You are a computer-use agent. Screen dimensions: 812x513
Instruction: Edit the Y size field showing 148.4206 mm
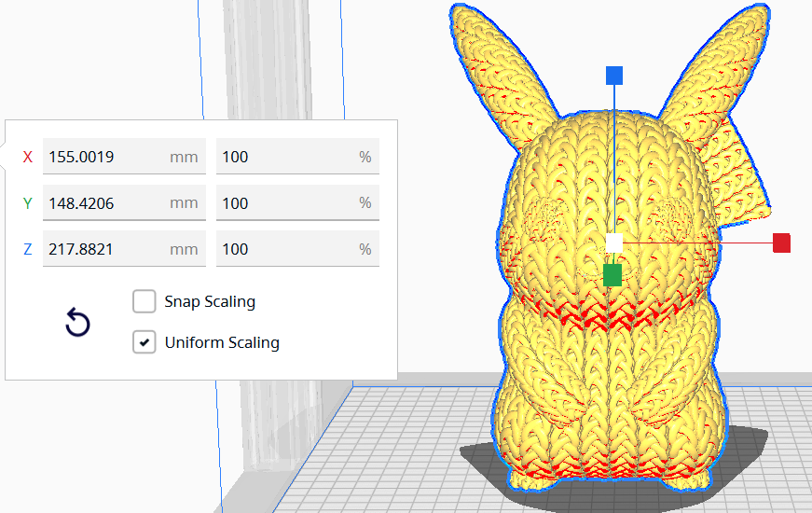coord(124,202)
